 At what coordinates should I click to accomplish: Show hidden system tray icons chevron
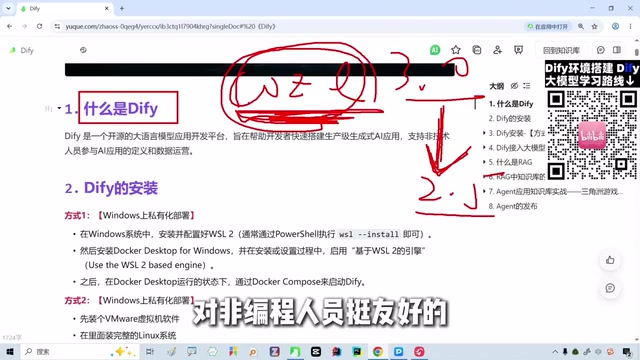click(x=555, y=351)
